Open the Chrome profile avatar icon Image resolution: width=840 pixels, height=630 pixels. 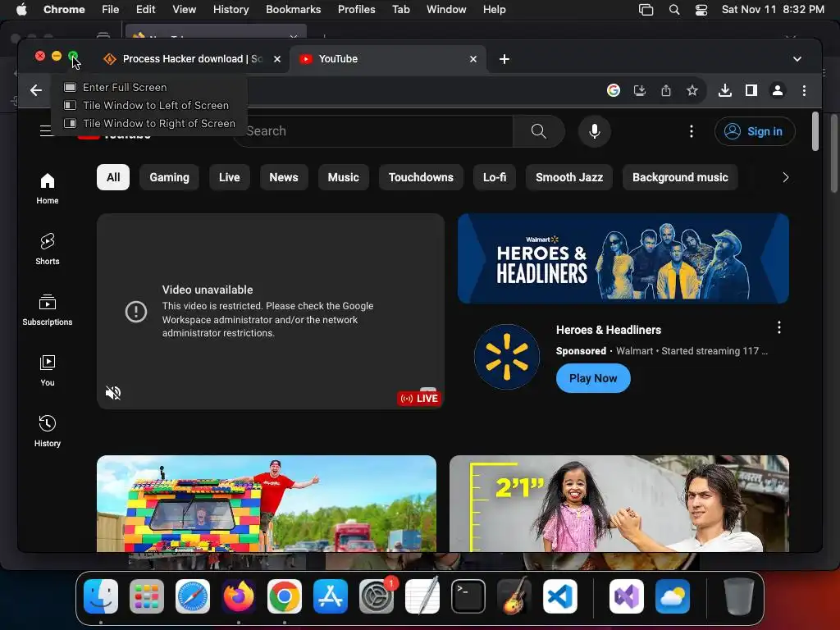pyautogui.click(x=778, y=90)
